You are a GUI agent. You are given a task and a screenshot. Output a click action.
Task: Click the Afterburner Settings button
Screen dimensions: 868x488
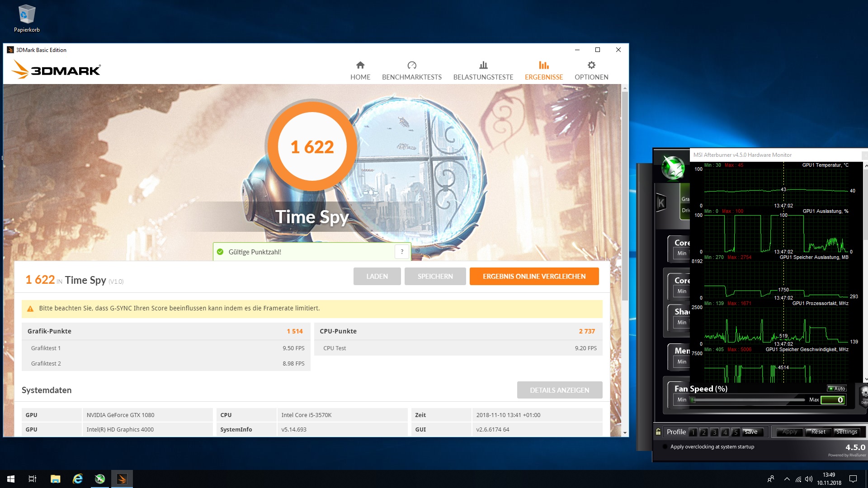[x=846, y=432]
